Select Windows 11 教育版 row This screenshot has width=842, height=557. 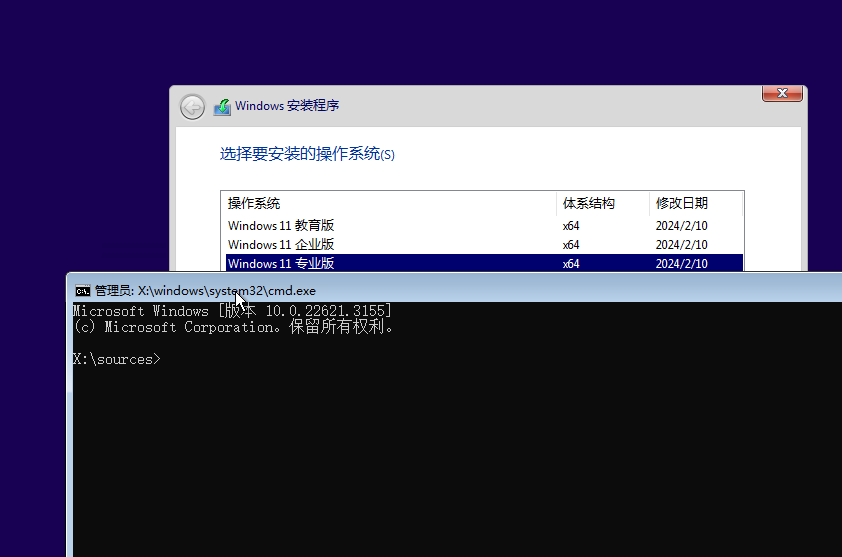(x=484, y=226)
